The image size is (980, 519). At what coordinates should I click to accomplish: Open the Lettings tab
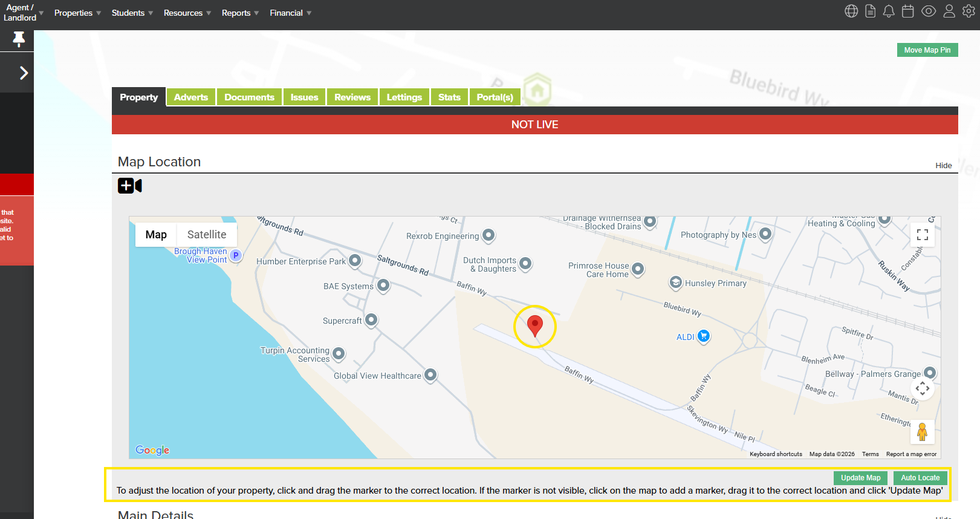click(404, 97)
